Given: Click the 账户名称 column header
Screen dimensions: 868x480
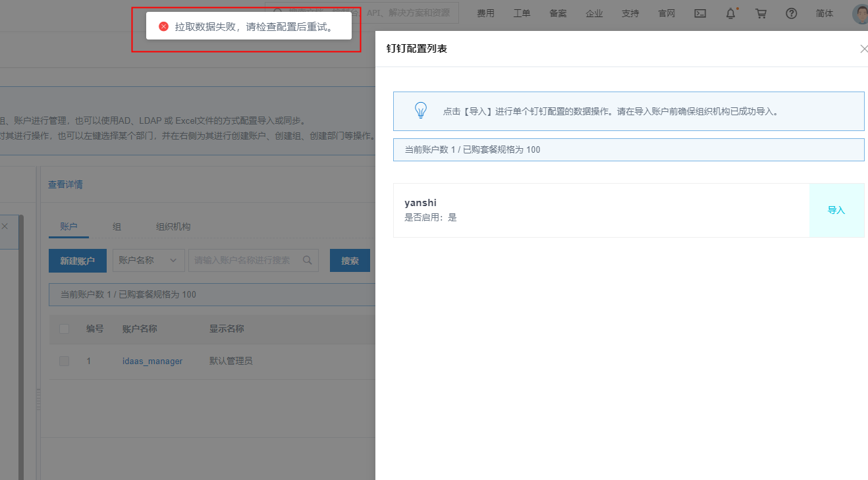Looking at the screenshot, I should (140, 329).
